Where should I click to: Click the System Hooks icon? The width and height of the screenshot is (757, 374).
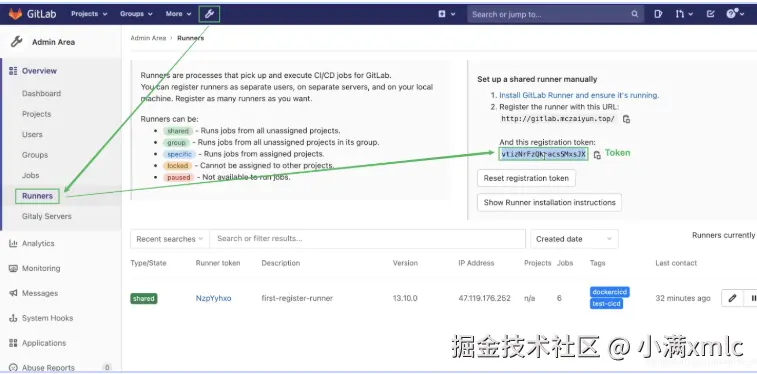point(13,318)
